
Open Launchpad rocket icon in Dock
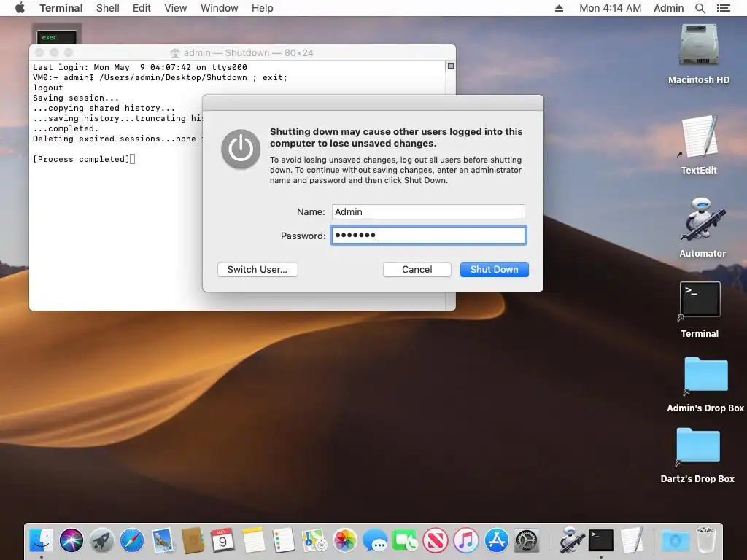(102, 540)
